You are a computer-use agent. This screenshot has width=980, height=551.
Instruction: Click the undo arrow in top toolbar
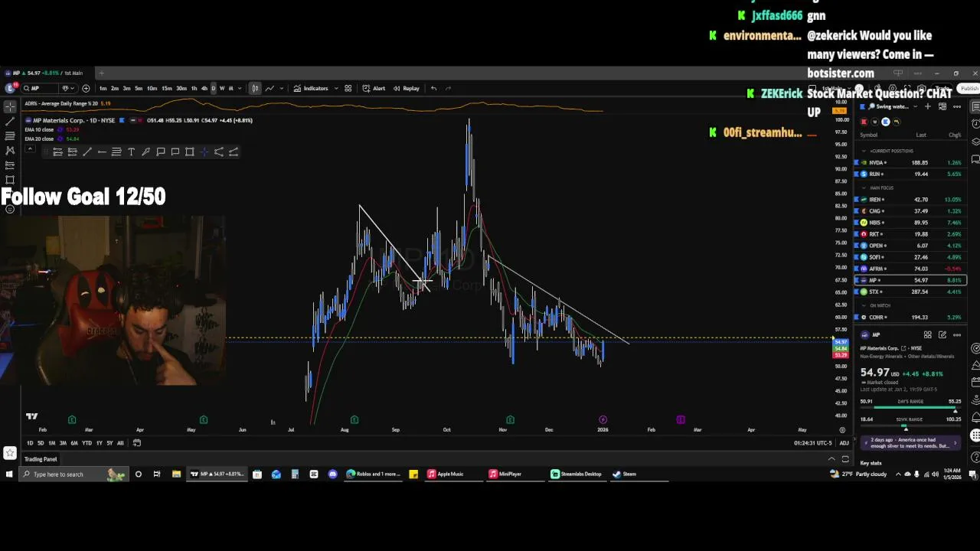(433, 88)
